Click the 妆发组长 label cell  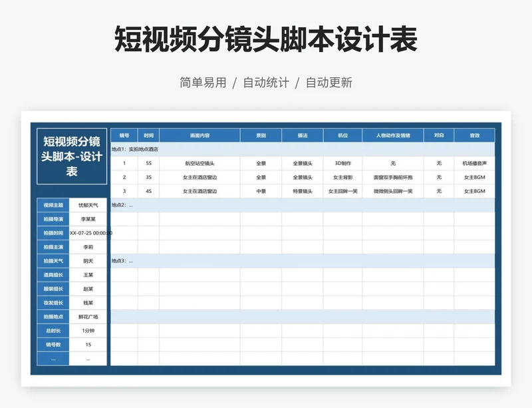point(53,302)
